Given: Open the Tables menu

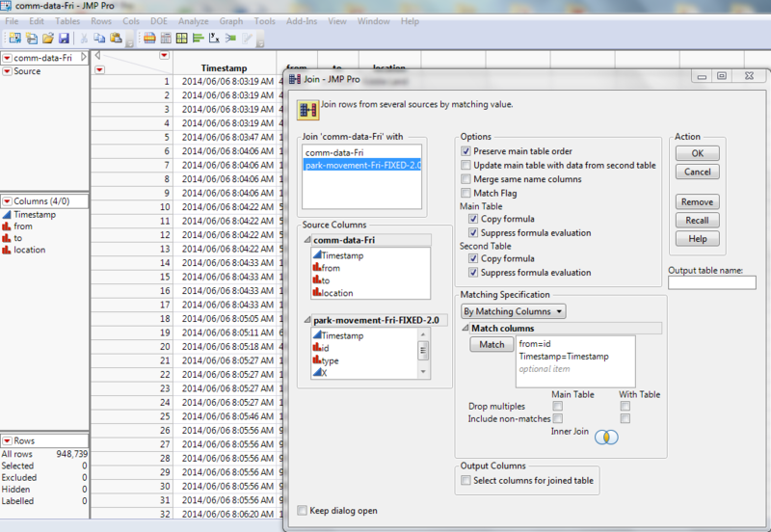Looking at the screenshot, I should click(67, 21).
